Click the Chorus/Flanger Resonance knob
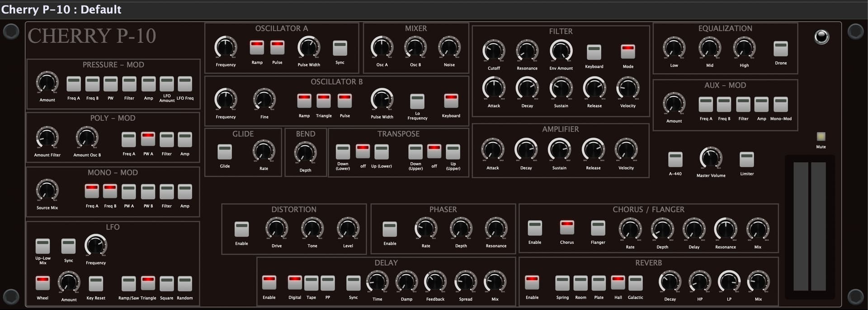Image resolution: width=868 pixels, height=310 pixels. [726, 229]
